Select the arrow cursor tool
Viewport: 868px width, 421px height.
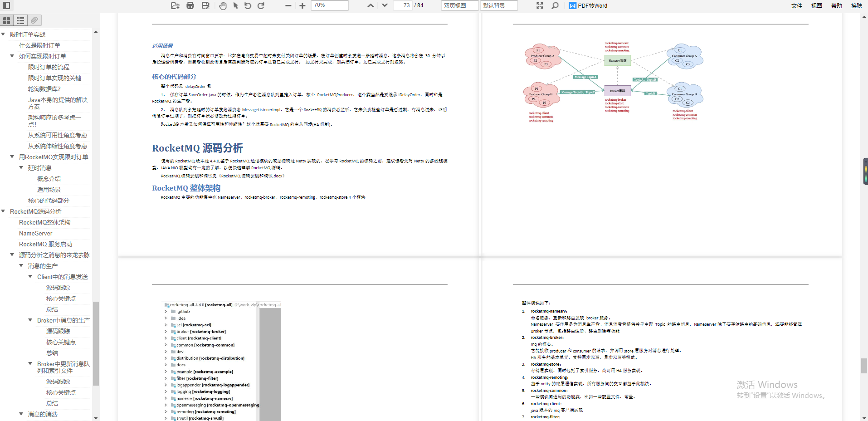tap(235, 5)
